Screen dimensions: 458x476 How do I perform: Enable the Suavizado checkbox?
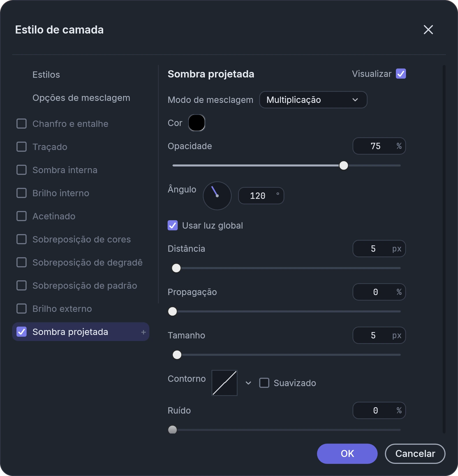point(264,383)
